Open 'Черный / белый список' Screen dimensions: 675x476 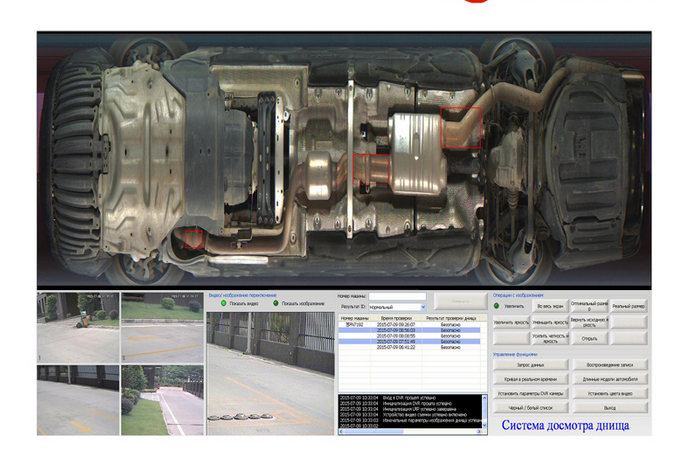[529, 408]
